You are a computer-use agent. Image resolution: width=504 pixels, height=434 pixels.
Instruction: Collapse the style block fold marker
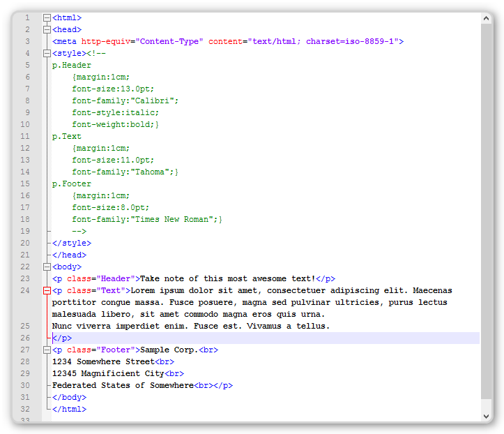click(x=47, y=54)
